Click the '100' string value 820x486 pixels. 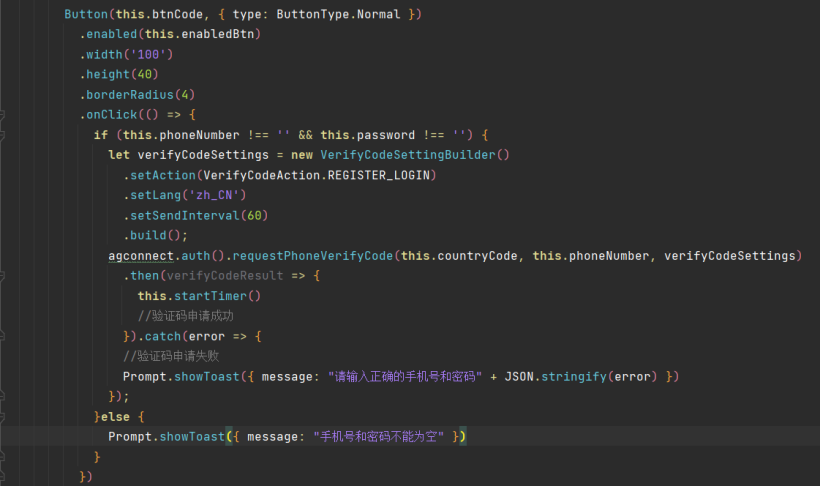pos(148,54)
